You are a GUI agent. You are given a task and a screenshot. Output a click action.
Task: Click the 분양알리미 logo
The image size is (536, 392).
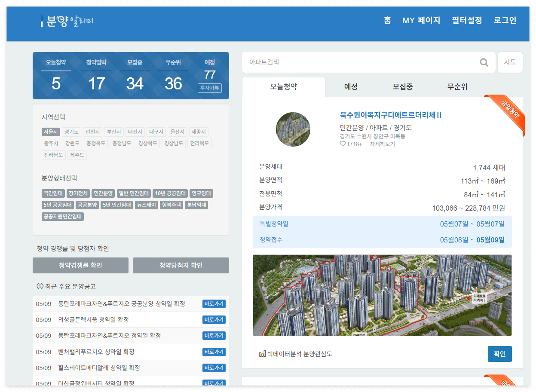[x=67, y=21]
